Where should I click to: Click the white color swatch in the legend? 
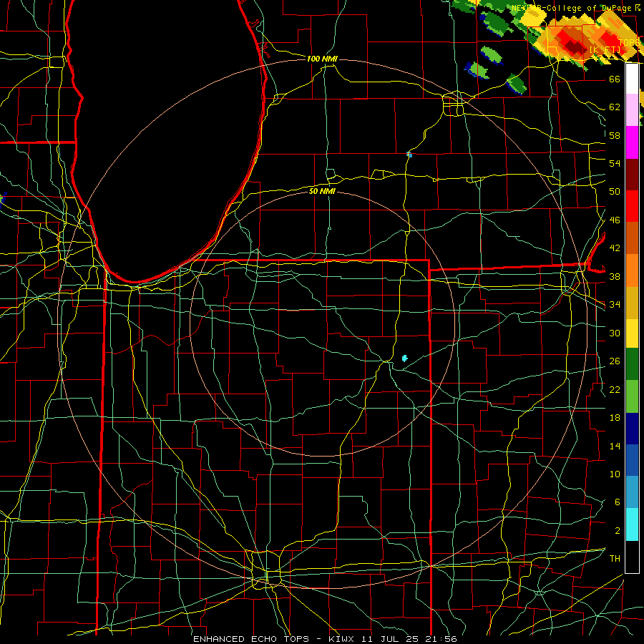632,79
